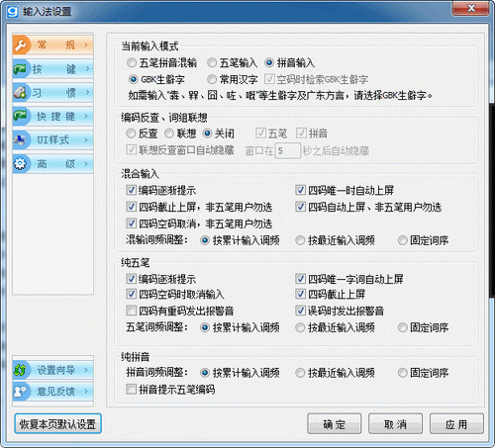Click the 应用 button
The image size is (495, 448).
pyautogui.click(x=456, y=424)
